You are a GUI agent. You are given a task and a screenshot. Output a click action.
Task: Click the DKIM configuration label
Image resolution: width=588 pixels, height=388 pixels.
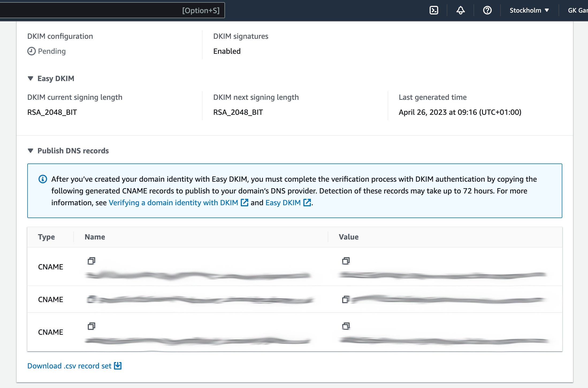(x=60, y=36)
